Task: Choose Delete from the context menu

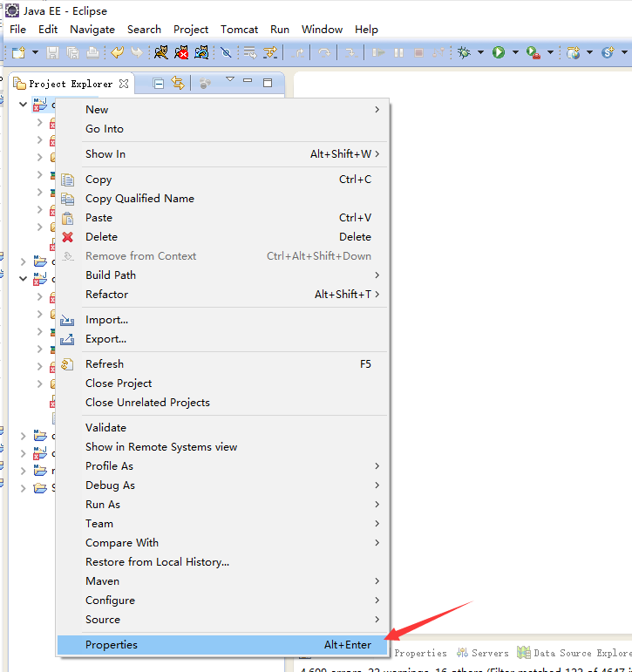Action: point(222,237)
